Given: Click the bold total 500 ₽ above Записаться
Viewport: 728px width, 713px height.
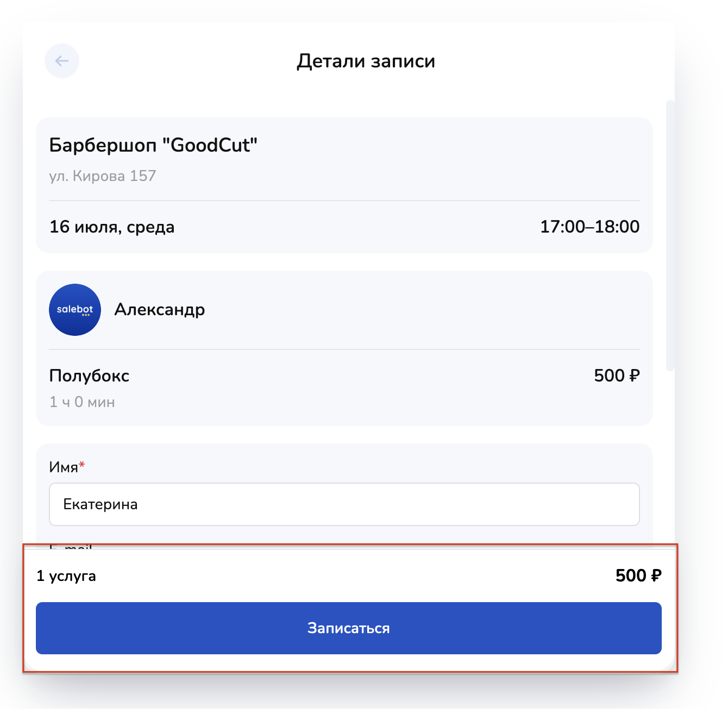Looking at the screenshot, I should [638, 576].
